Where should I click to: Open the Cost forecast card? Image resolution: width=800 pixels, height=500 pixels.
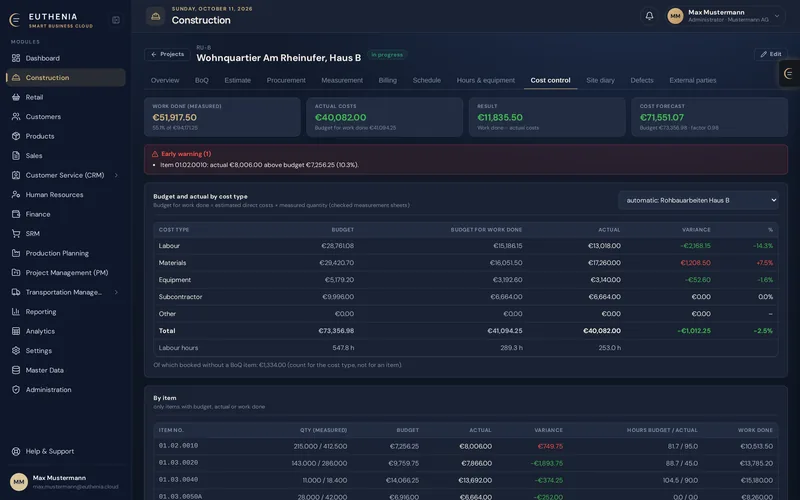point(710,117)
